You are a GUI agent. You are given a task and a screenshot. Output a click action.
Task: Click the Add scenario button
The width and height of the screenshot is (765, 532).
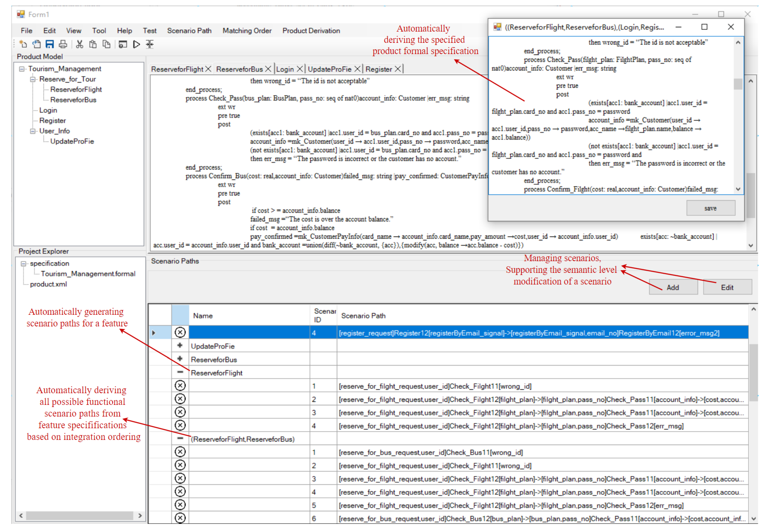[673, 287]
